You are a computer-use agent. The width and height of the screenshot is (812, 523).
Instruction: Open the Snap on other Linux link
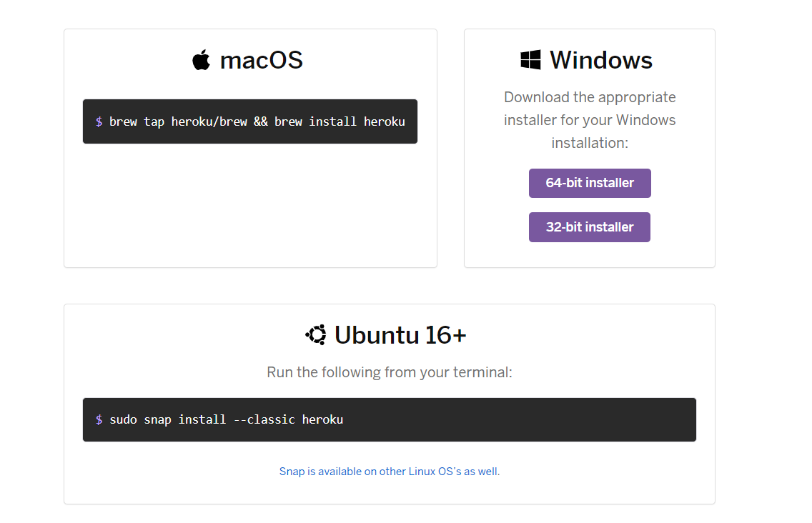tap(390, 472)
